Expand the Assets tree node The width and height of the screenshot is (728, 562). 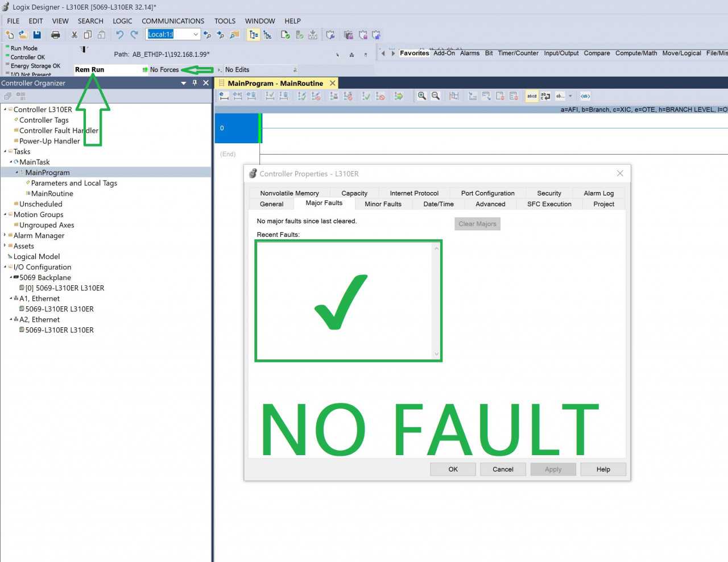coord(5,246)
